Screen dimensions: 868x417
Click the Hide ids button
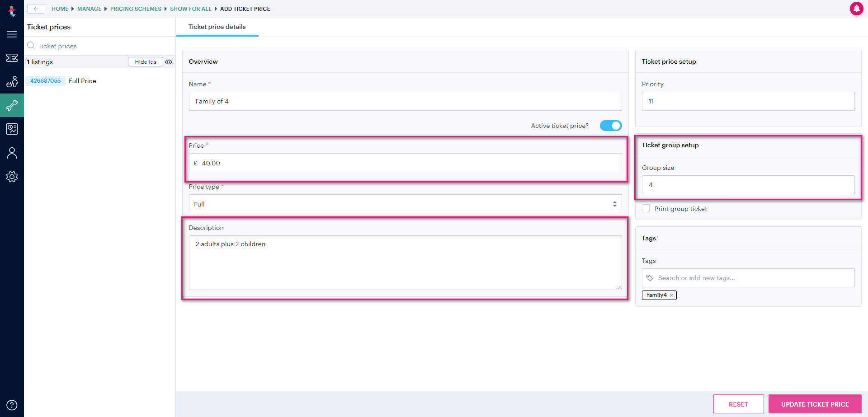tap(146, 62)
